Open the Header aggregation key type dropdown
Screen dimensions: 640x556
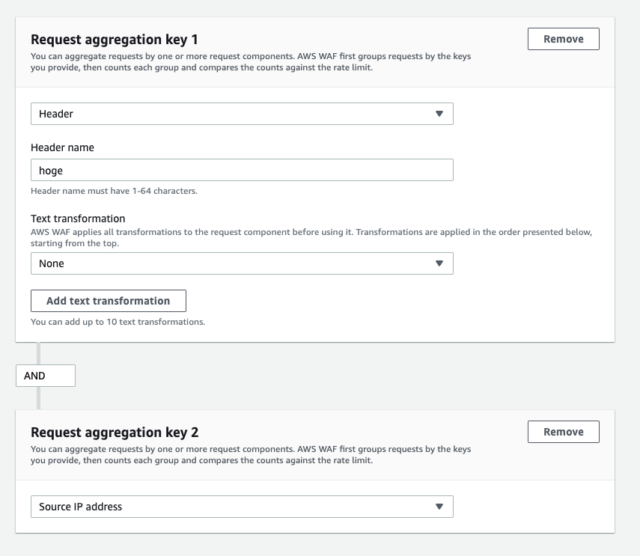tap(242, 114)
